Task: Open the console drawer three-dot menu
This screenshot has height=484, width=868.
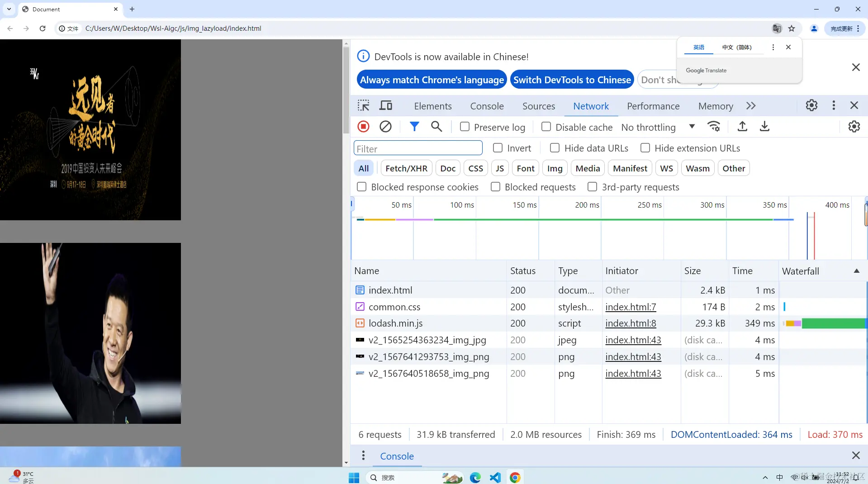Action: tap(363, 456)
